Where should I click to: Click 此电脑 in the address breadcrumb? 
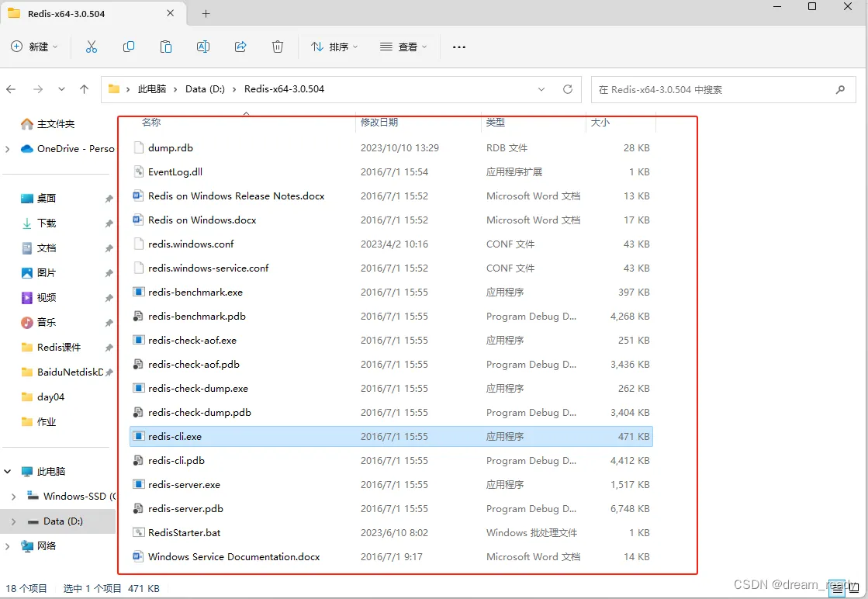pos(152,89)
